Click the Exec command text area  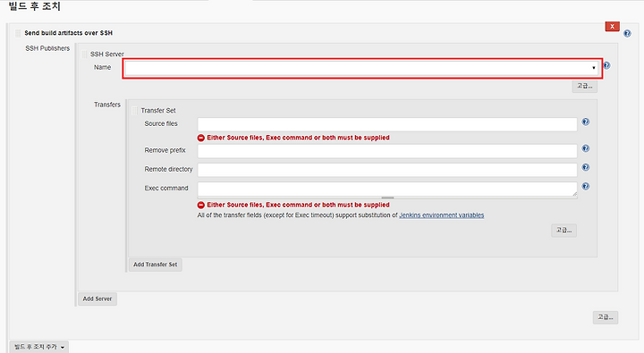coord(387,189)
